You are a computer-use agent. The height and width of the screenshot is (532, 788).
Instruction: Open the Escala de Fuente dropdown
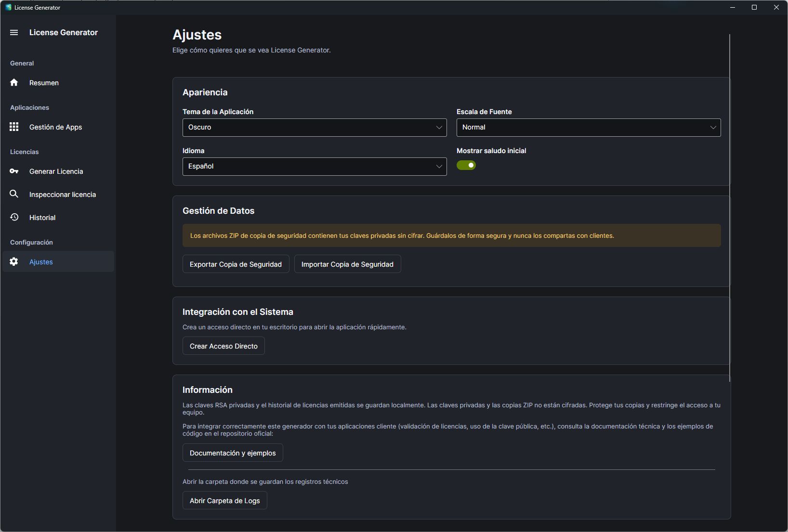click(589, 128)
